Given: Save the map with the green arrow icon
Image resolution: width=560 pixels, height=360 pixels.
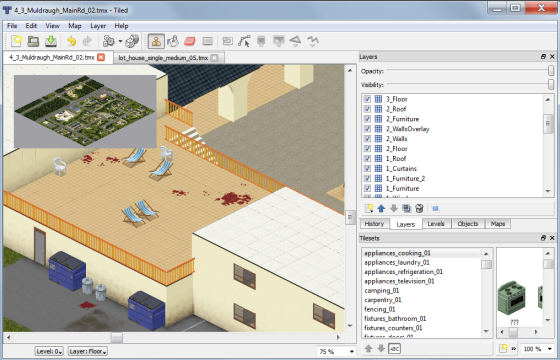Looking at the screenshot, I should click(51, 41).
